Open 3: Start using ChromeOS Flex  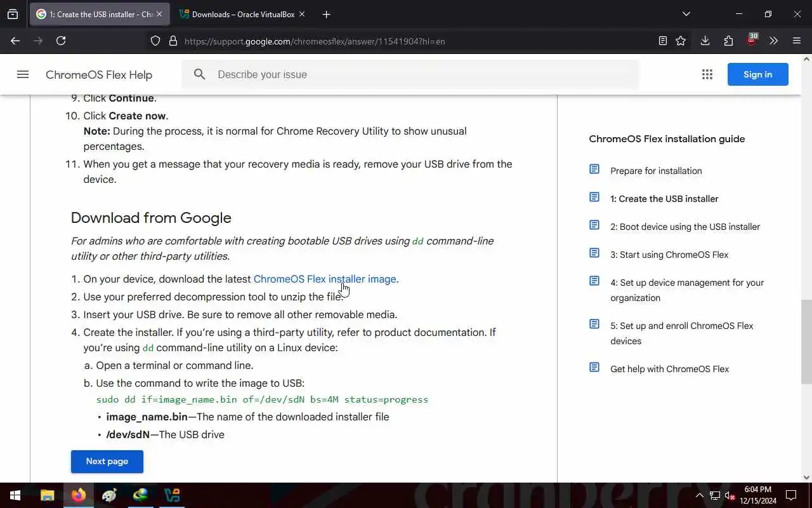(x=669, y=255)
